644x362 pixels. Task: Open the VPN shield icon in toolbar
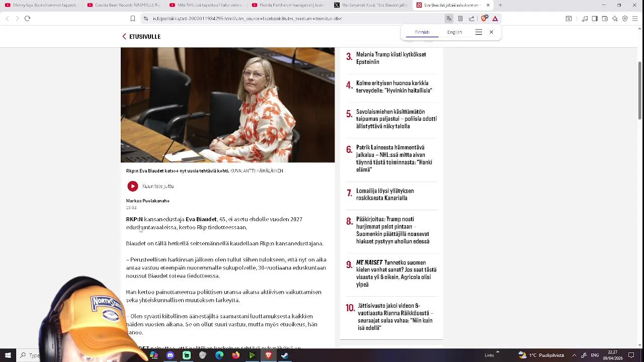(625, 19)
